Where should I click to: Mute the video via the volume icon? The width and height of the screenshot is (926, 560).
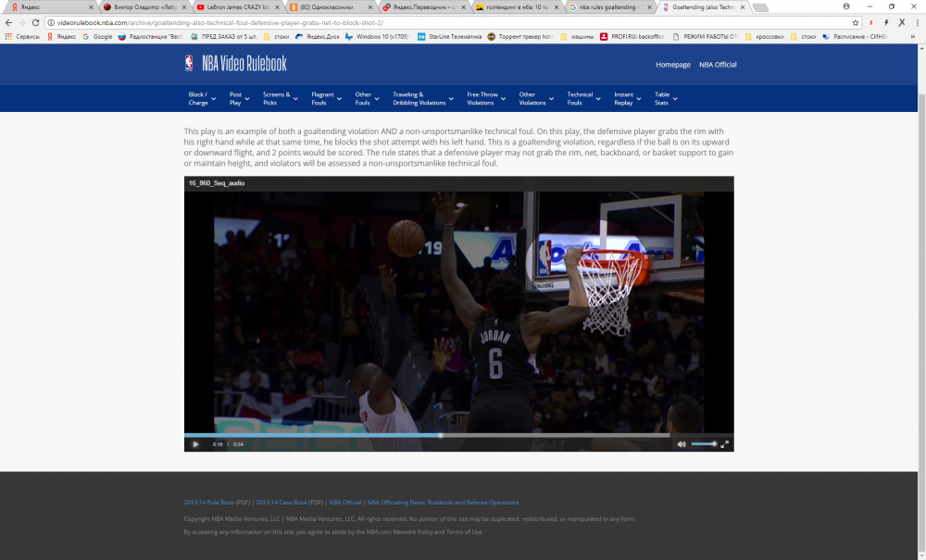681,444
